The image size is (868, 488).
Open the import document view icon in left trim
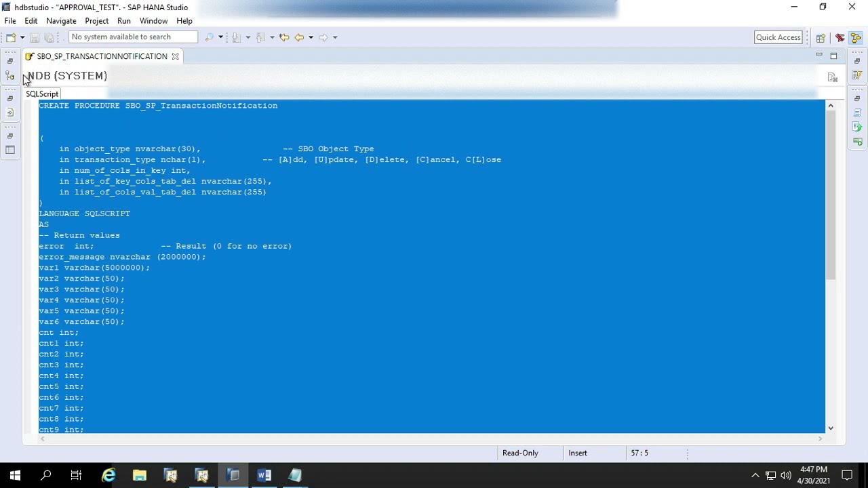click(x=10, y=113)
